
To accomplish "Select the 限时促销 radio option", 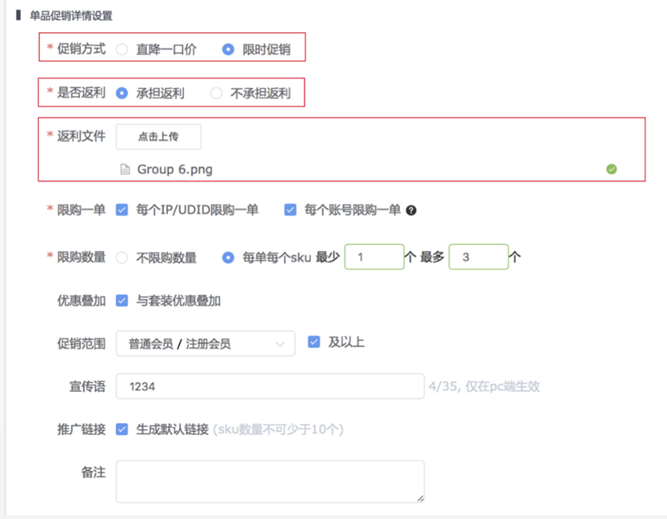I will pyautogui.click(x=229, y=48).
